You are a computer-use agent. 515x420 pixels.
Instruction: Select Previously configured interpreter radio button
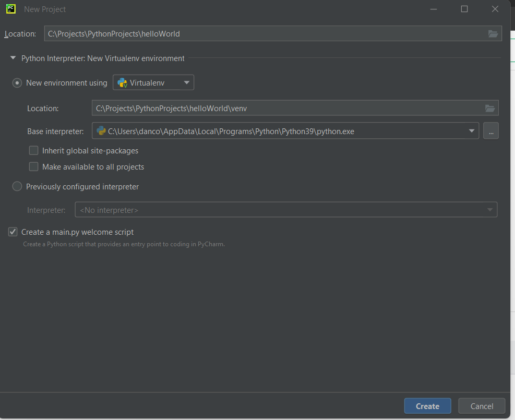(17, 186)
